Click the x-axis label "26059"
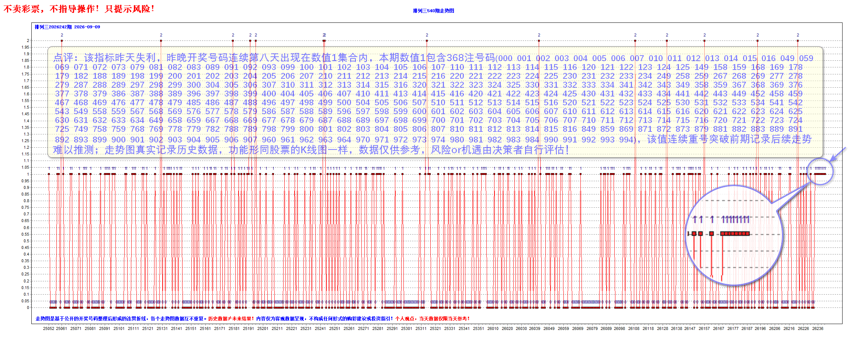The height and width of the screenshot is (341, 868). [563, 328]
